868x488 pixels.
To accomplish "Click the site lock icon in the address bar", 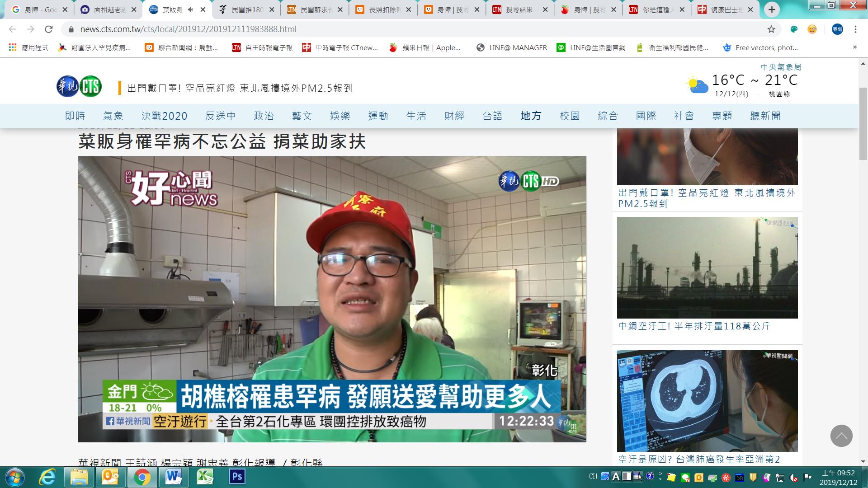I will 71,29.
